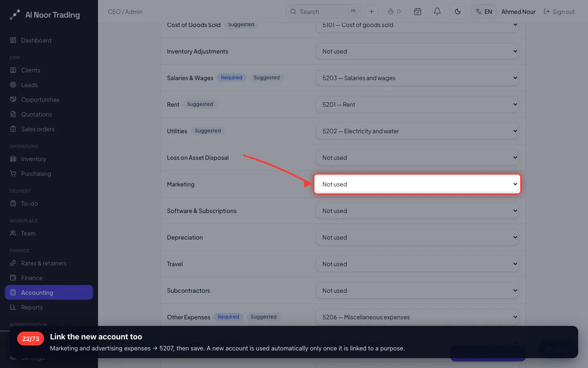Screen dimensions: 588x368
Task: Open the Software & Subscriptions dropdown
Action: 417,211
